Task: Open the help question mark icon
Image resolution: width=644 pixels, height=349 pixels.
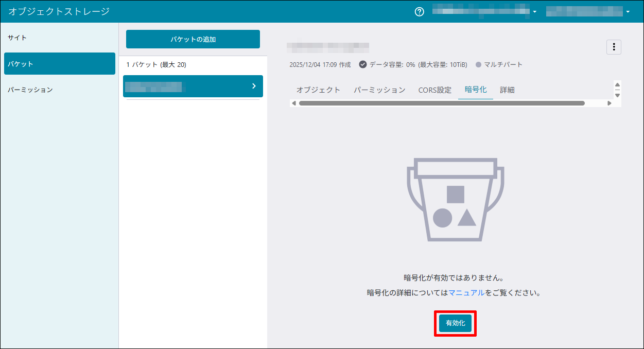Action: click(419, 11)
